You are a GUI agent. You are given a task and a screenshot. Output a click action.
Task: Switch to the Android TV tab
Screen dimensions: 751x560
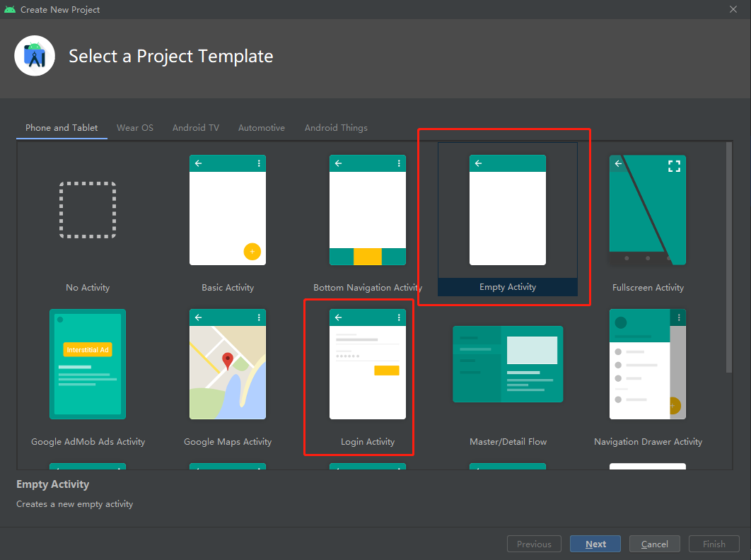196,128
